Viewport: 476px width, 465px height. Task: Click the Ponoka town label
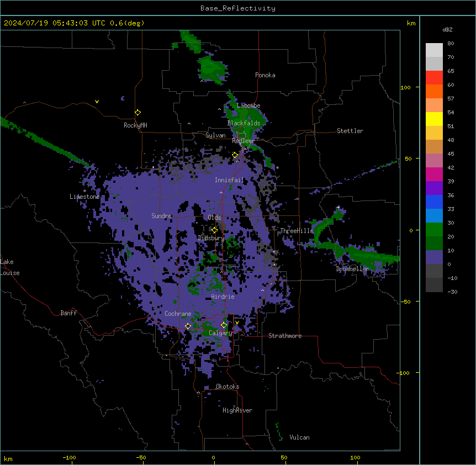(265, 75)
